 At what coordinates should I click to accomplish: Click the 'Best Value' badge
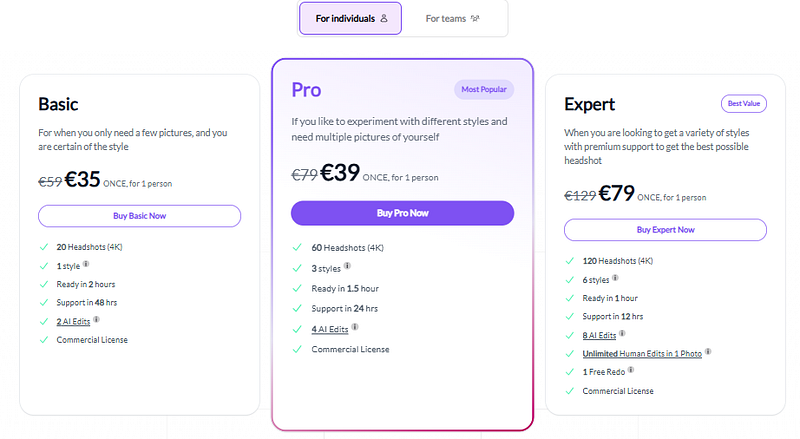[x=743, y=103]
